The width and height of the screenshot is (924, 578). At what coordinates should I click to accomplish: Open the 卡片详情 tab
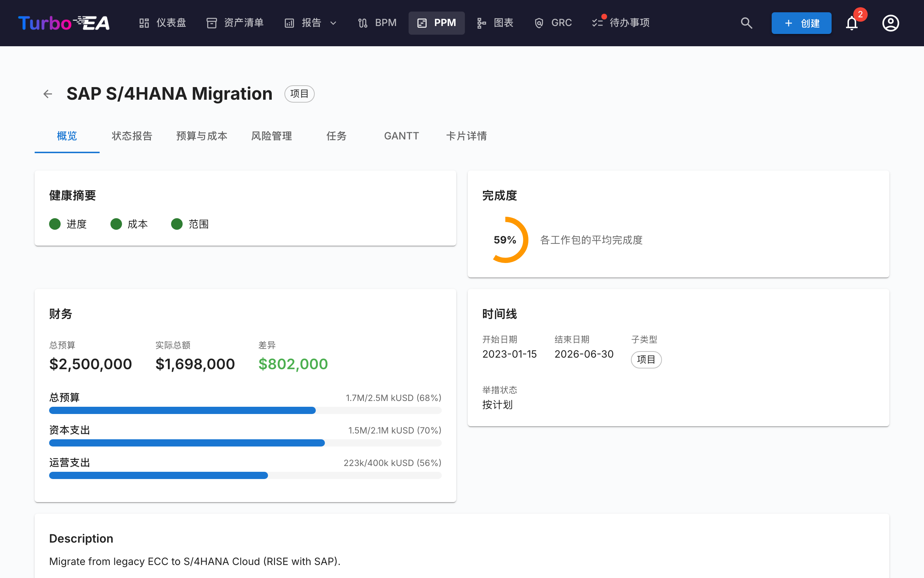click(467, 136)
